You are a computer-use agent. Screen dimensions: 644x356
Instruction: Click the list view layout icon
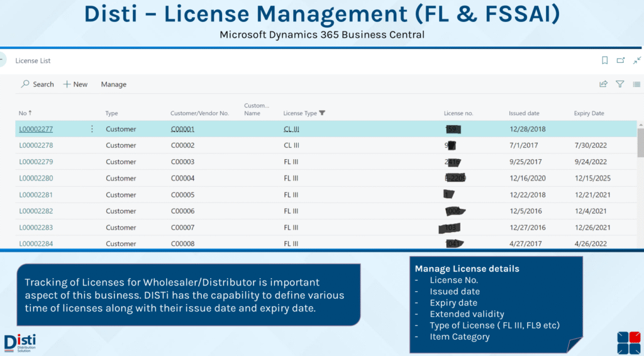(x=636, y=84)
